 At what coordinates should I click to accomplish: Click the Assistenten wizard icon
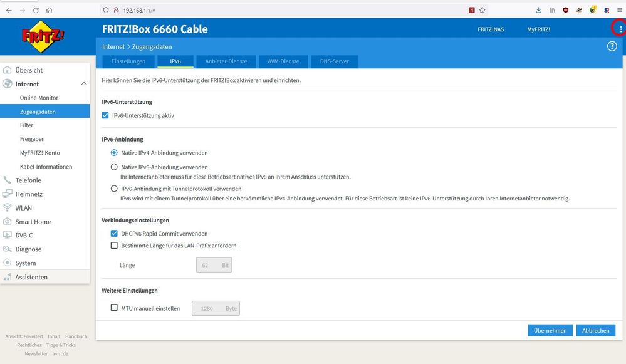[x=7, y=276]
